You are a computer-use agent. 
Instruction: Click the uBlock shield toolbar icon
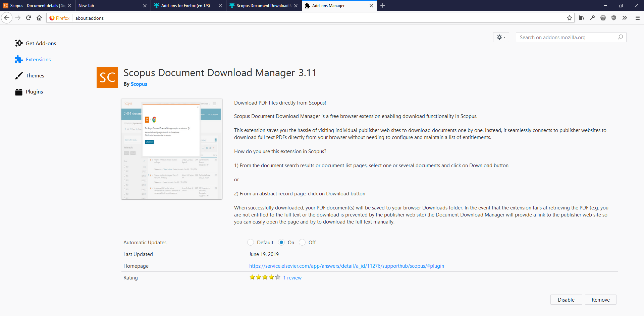tap(614, 18)
